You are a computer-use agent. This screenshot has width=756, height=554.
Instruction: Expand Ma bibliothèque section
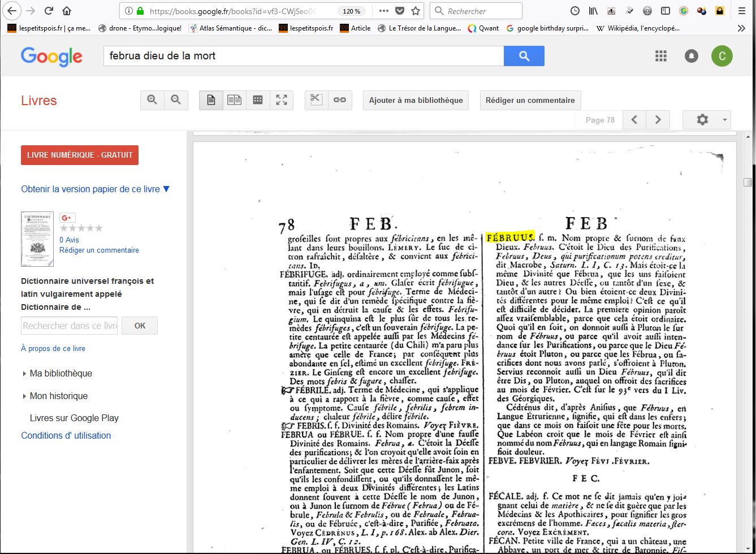(61, 373)
